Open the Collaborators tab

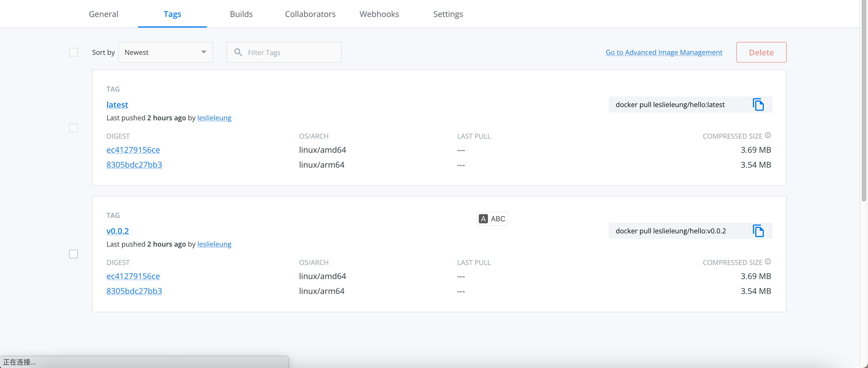tap(310, 14)
